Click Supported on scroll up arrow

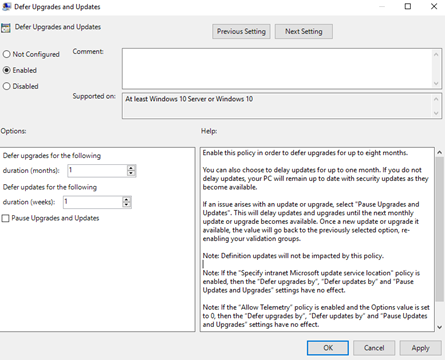tap(436, 99)
